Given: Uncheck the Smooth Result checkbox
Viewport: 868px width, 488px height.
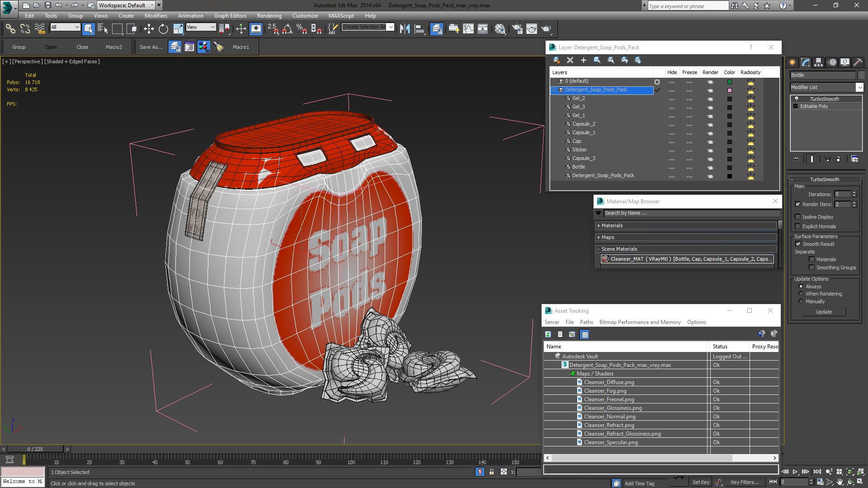Looking at the screenshot, I should [x=798, y=244].
